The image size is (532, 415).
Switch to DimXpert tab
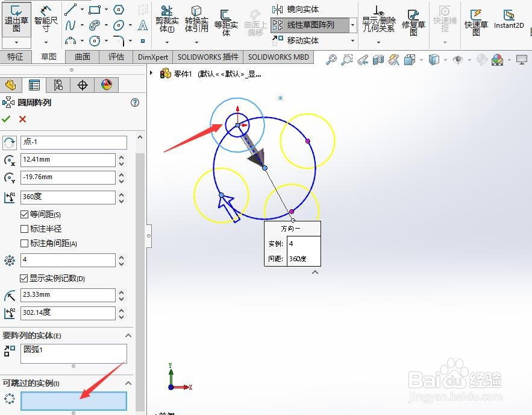(153, 57)
